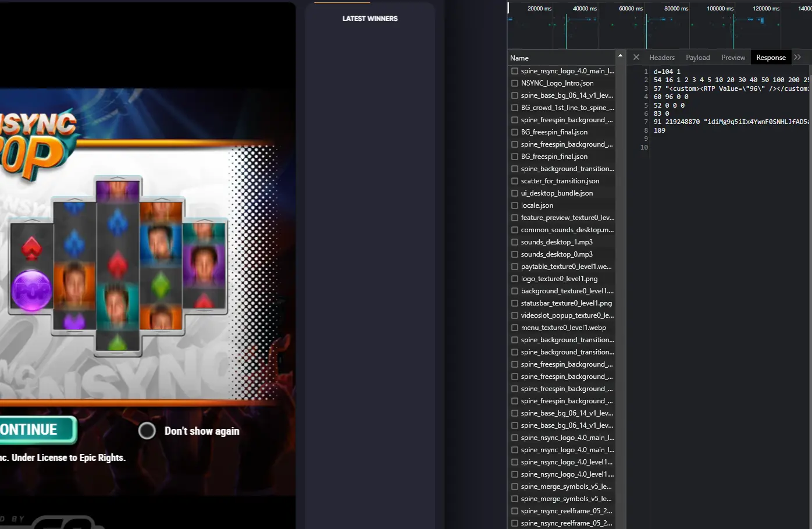Screen dimensions: 812x529
Task: Select the videoslot_popup_texture0 request
Action: pyautogui.click(x=567, y=315)
